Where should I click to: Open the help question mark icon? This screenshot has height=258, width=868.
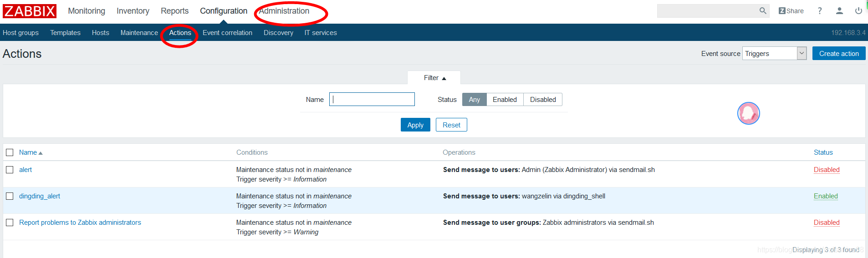pyautogui.click(x=820, y=11)
